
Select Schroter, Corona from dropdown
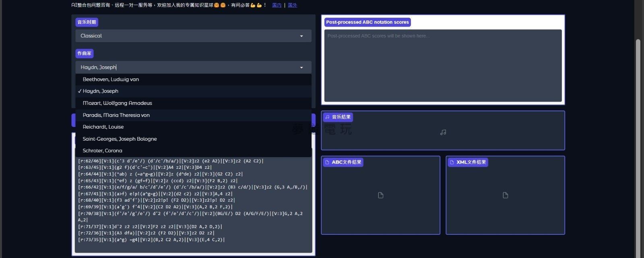pos(102,151)
